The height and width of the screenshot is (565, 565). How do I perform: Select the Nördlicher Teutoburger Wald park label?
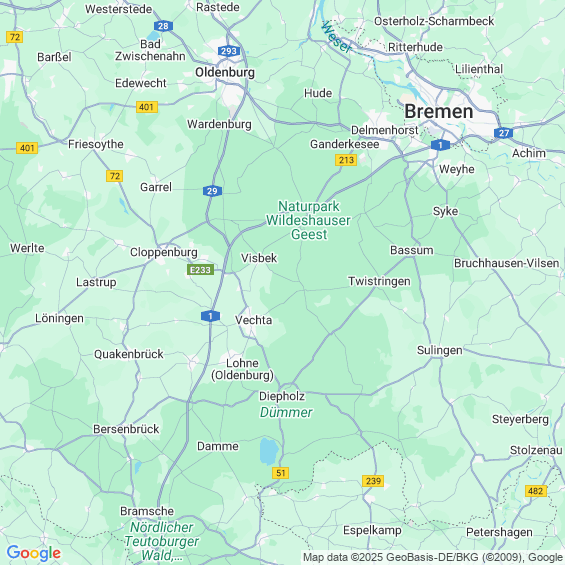[161, 541]
